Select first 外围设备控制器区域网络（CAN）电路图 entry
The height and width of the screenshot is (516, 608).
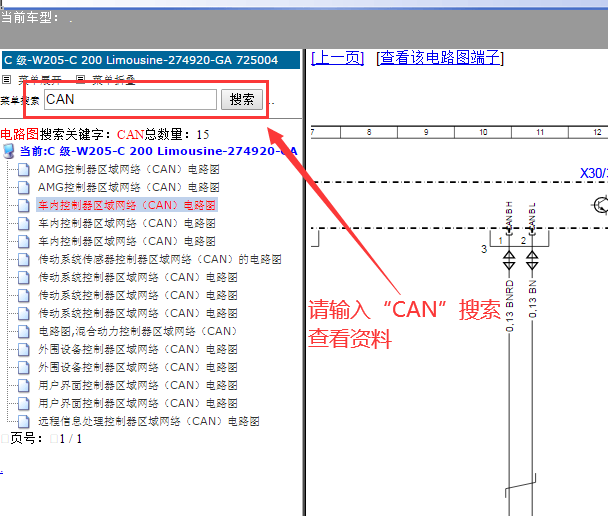pos(138,349)
